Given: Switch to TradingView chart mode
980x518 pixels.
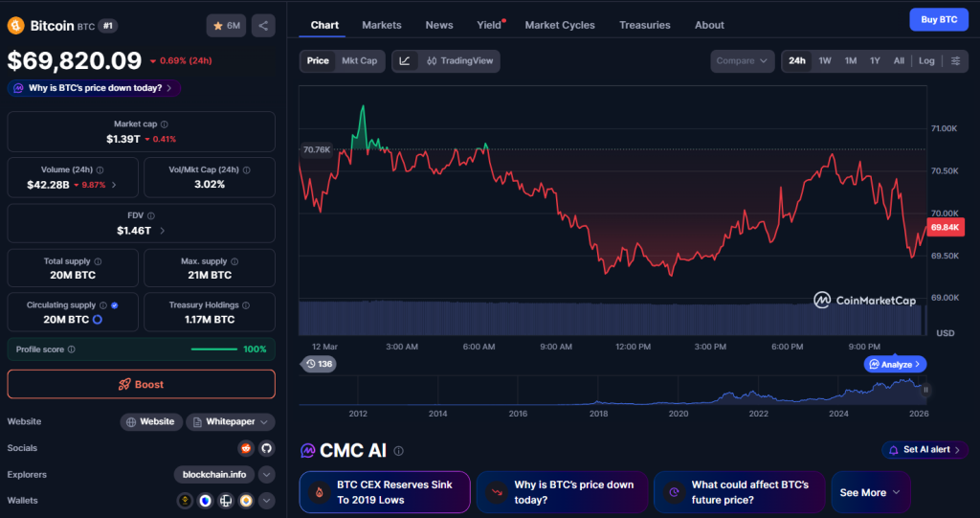Looking at the screenshot, I should 460,61.
